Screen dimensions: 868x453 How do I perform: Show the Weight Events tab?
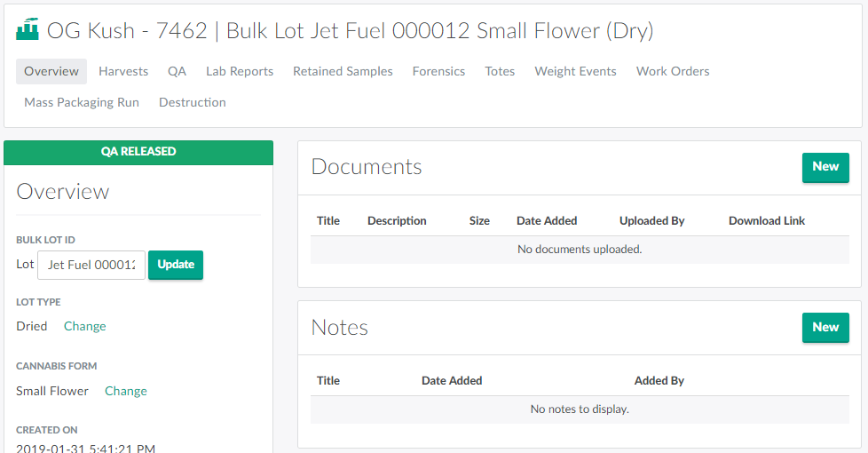click(x=575, y=71)
